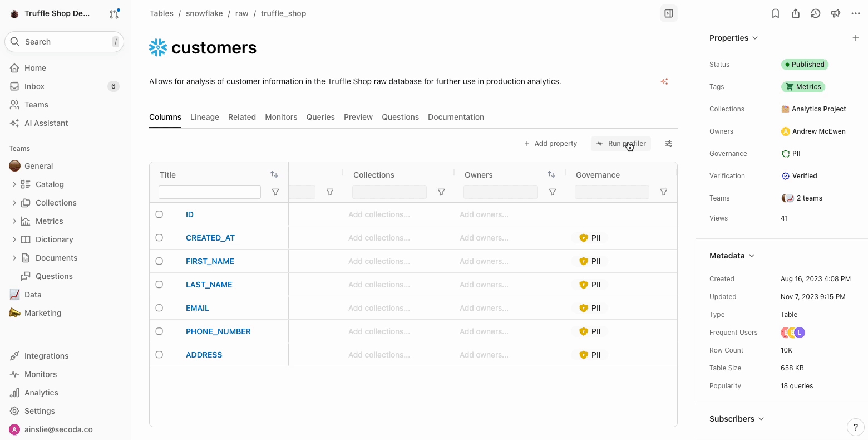Select the FIRST_NAME row checkbox

[x=159, y=261]
